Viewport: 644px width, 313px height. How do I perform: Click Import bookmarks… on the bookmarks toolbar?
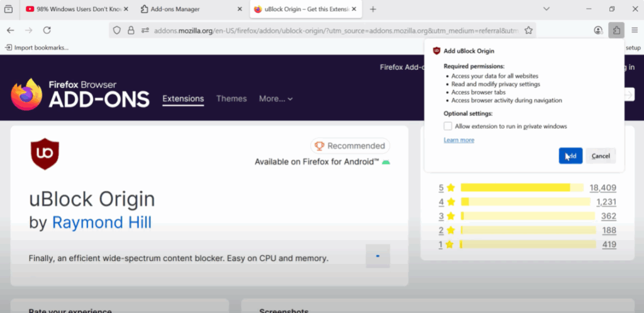tap(36, 48)
